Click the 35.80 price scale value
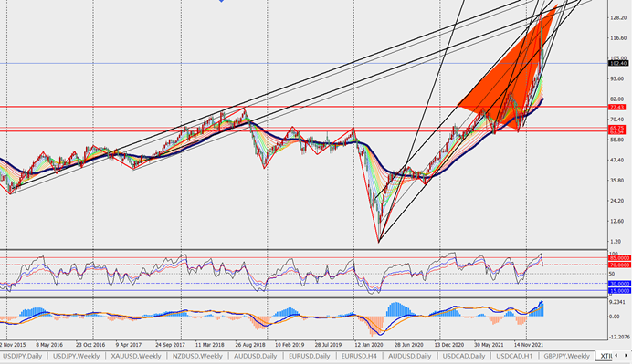 tap(618, 181)
